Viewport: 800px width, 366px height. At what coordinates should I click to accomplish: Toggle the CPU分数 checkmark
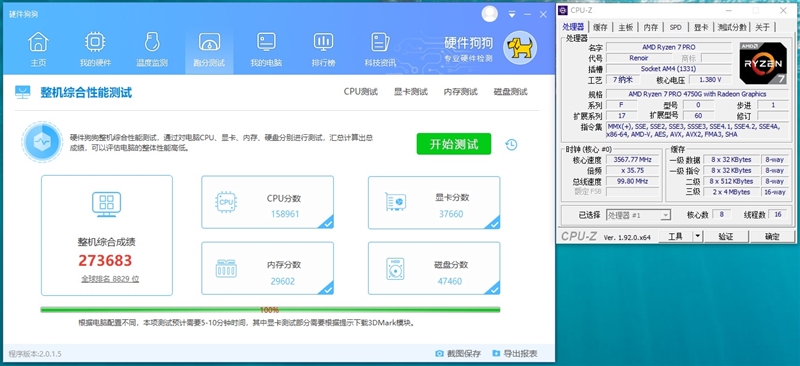pyautogui.click(x=327, y=222)
